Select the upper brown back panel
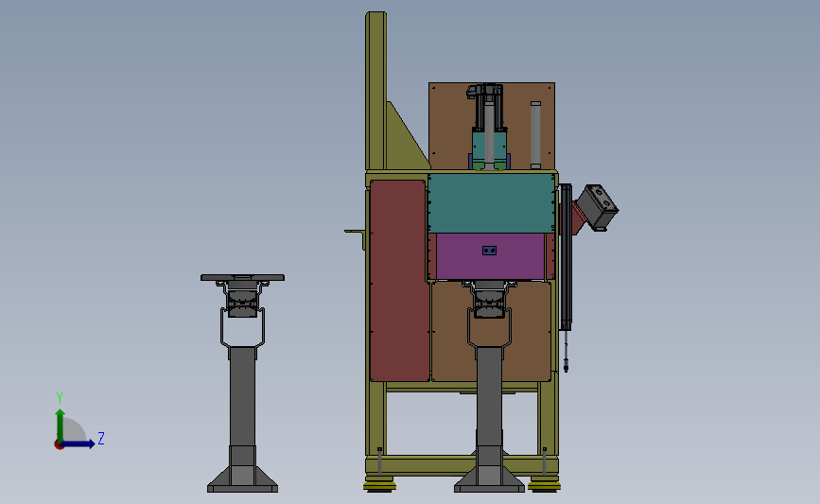The image size is (820, 504). click(x=450, y=126)
